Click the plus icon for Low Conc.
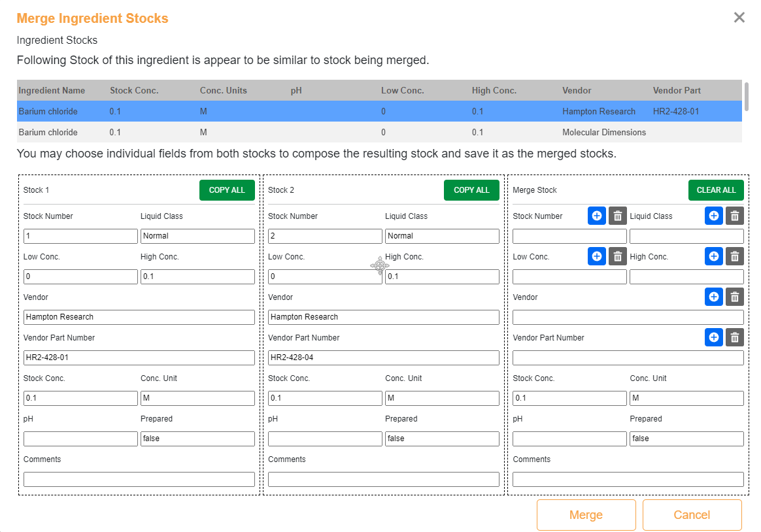This screenshot has width=761, height=532. coord(596,256)
